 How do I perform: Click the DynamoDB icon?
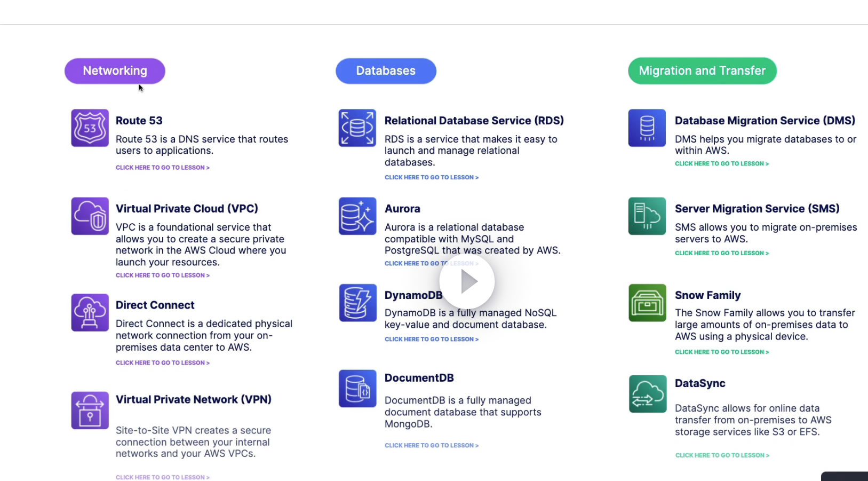point(357,303)
